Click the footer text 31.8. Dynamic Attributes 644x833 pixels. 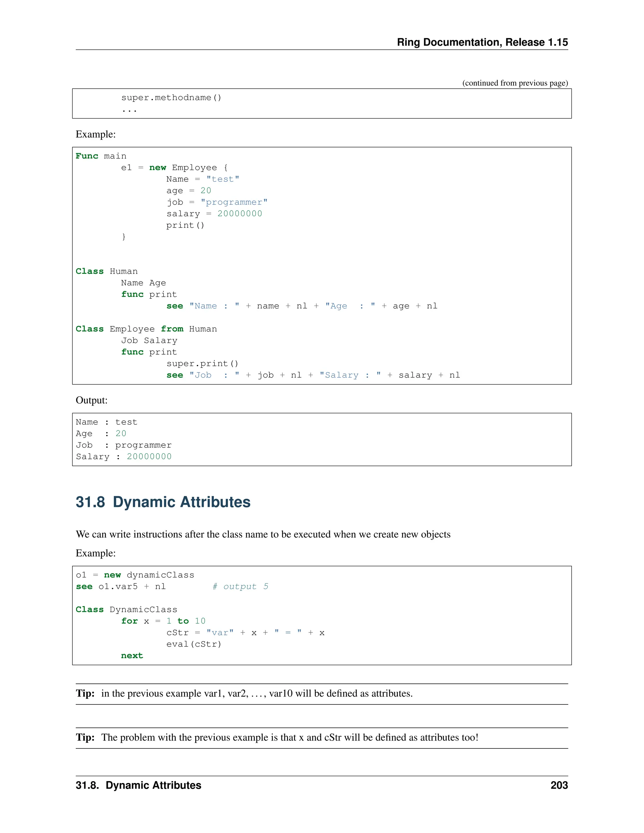point(138,785)
